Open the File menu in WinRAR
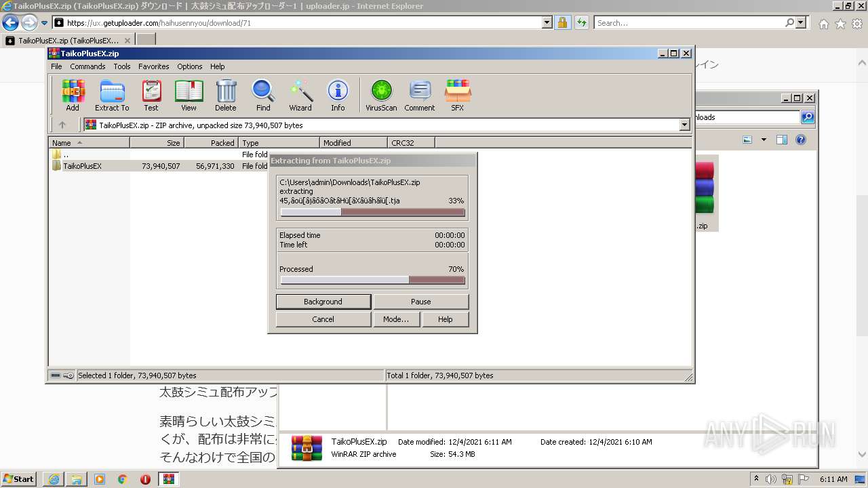Image resolution: width=868 pixels, height=488 pixels. (56, 66)
